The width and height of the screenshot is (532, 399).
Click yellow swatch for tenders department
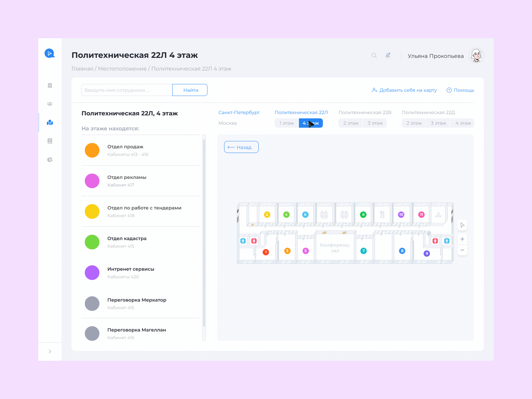tap(92, 211)
